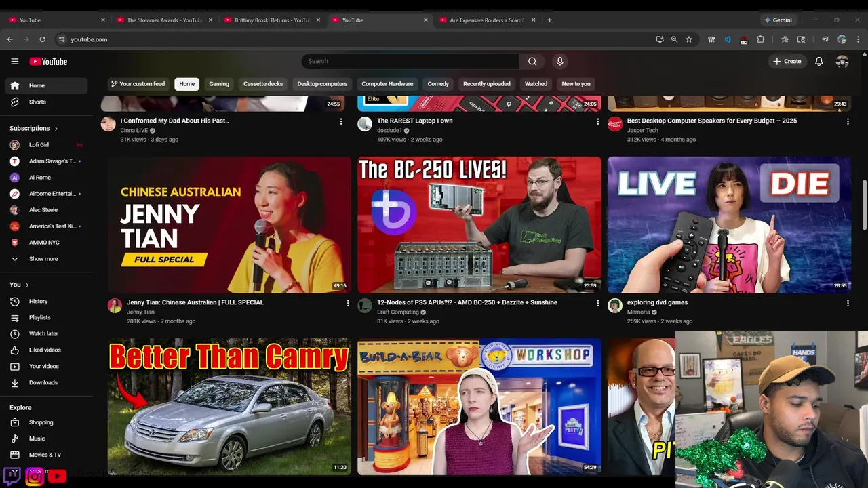
Task: Click the Create button
Action: click(787, 62)
